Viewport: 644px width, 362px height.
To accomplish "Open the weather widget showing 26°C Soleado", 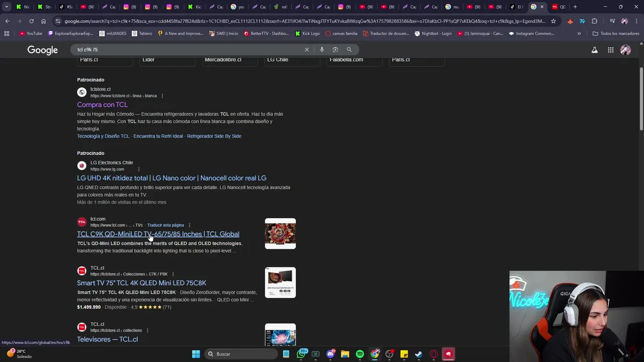I will (x=19, y=354).
